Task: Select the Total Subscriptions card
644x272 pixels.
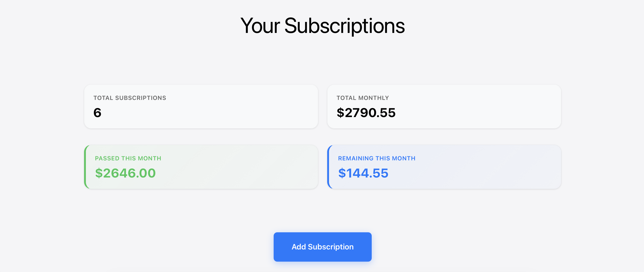Action: (201, 106)
